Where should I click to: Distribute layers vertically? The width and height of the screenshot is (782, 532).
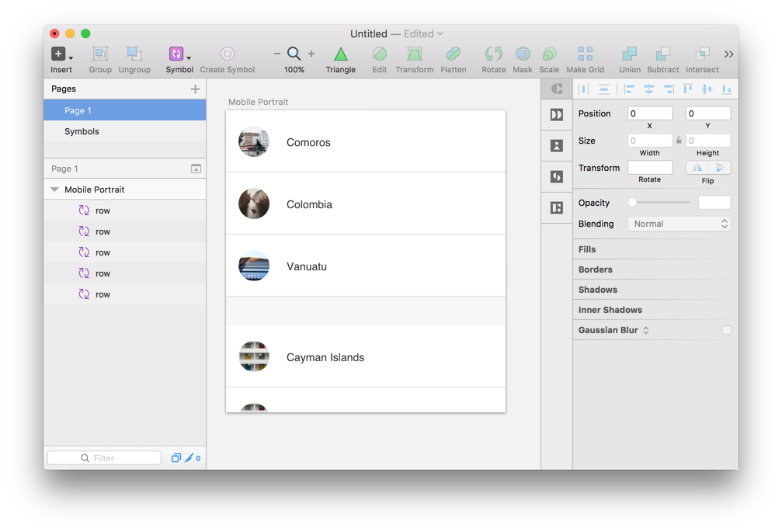click(604, 89)
